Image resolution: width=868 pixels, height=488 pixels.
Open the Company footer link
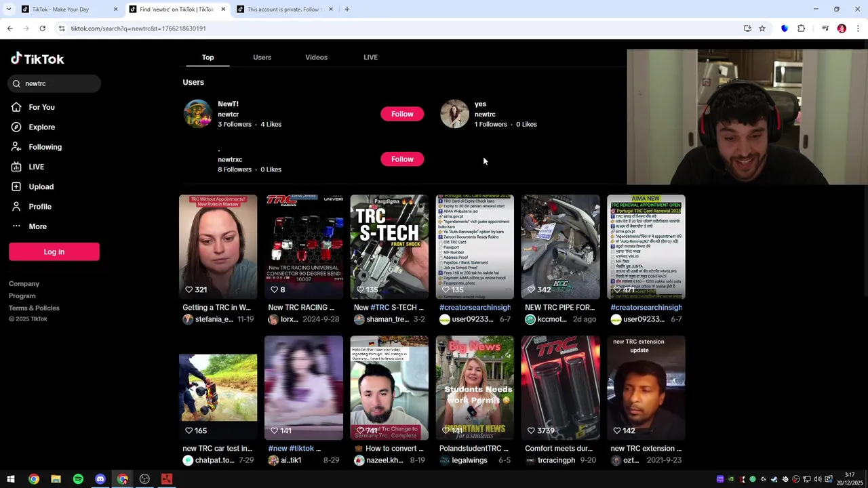24,284
